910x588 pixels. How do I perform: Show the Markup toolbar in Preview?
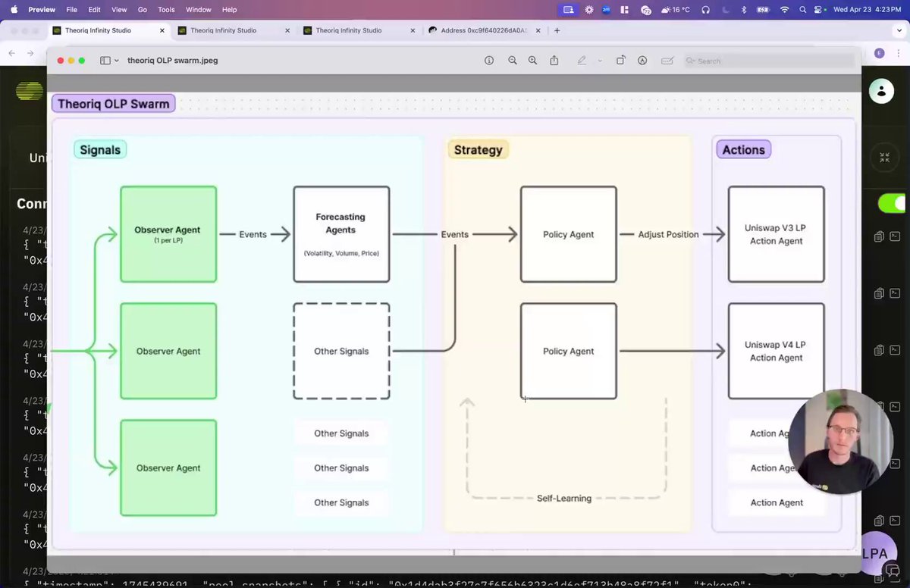tap(642, 61)
